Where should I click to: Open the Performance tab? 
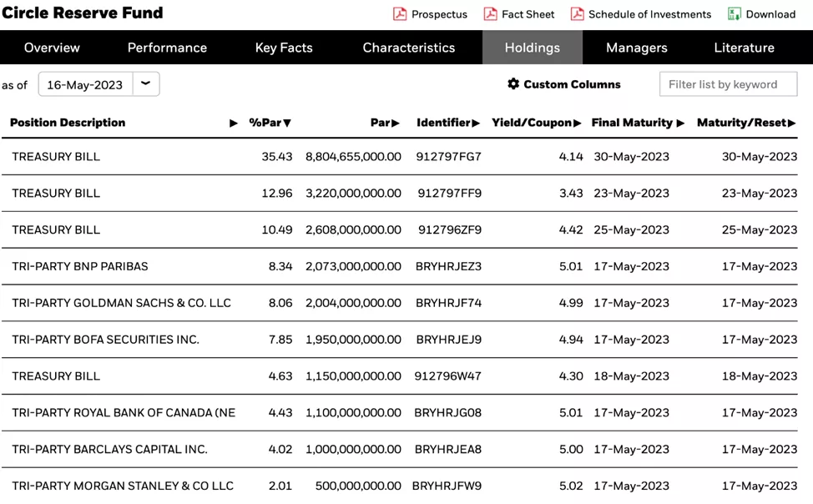click(x=167, y=48)
